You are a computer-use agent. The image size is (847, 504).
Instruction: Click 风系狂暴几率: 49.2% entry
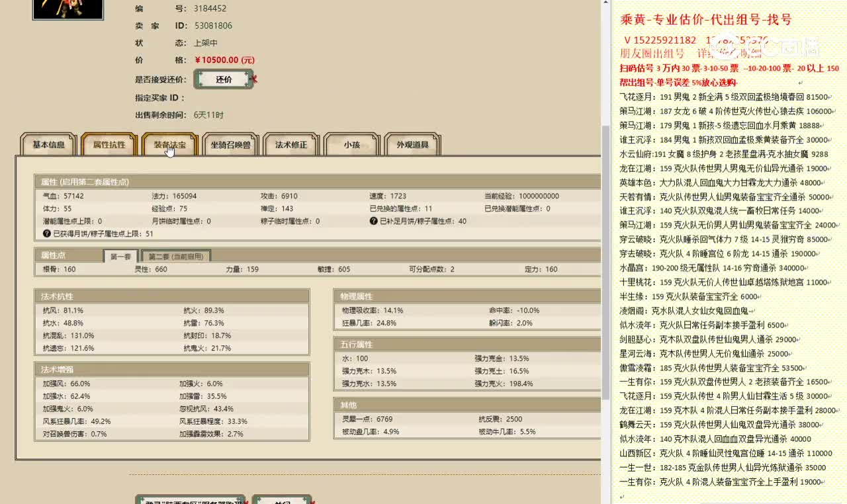point(77,421)
